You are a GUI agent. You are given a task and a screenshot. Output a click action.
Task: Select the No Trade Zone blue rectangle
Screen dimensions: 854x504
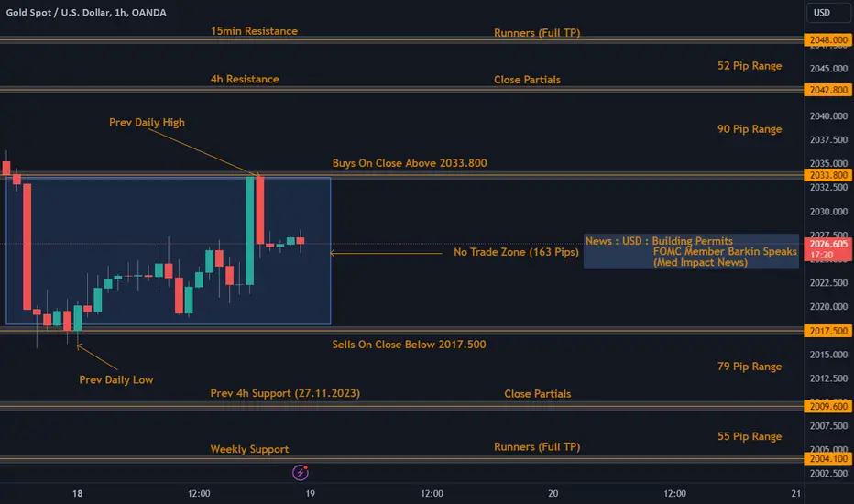point(169,251)
